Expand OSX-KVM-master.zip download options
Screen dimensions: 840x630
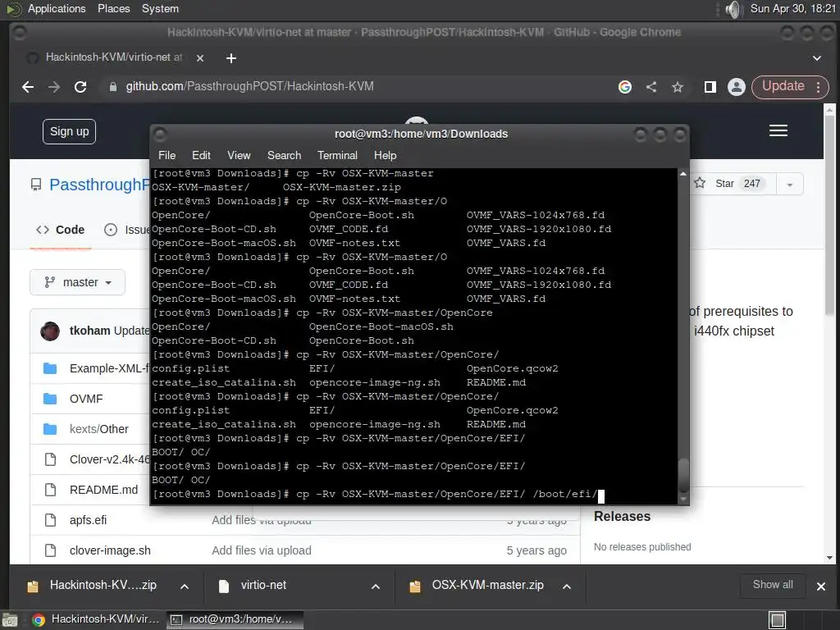pyautogui.click(x=567, y=587)
